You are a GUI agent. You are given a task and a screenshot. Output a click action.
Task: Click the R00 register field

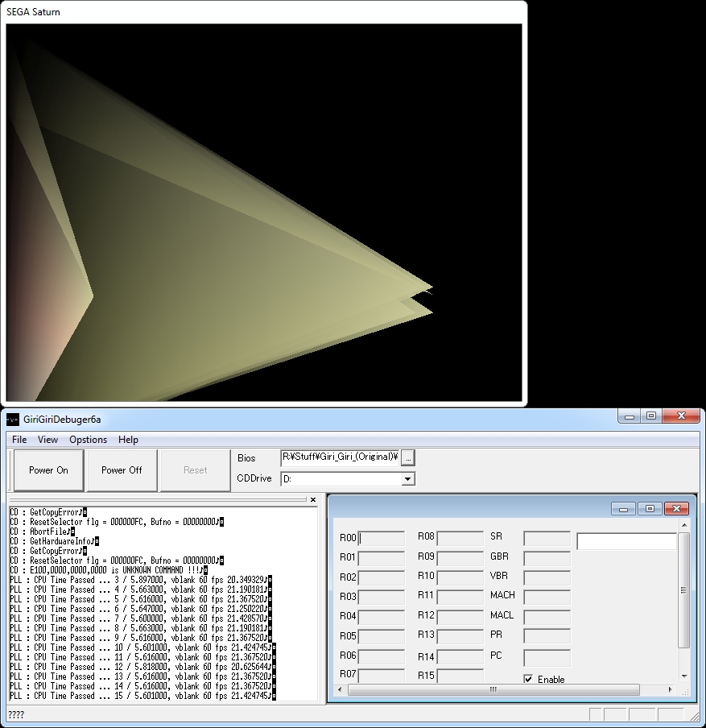tap(381, 538)
